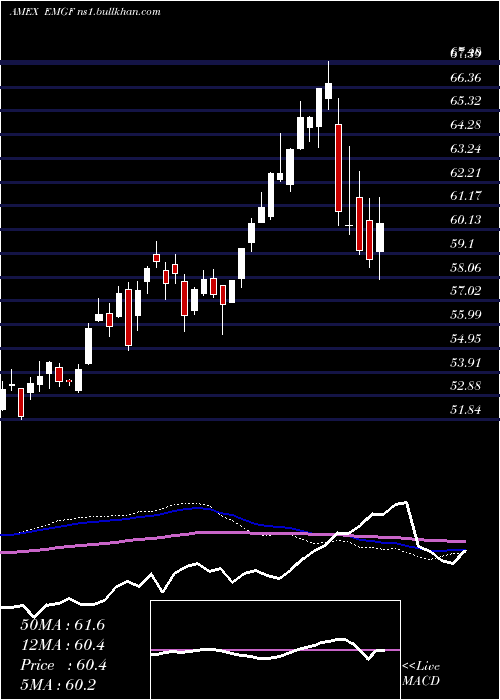Click the 54.95 price level label
This screenshot has width=500, height=700.
coord(466,339)
